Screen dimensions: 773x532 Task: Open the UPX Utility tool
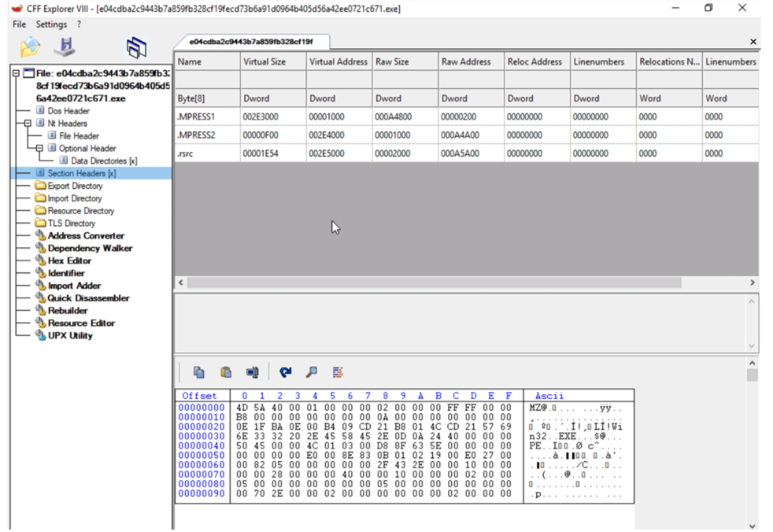click(x=69, y=335)
